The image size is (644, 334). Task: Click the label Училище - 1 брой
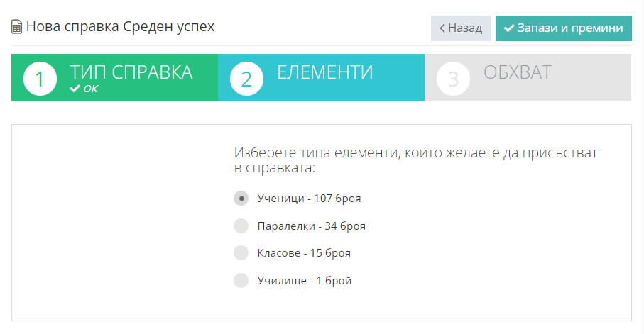tap(305, 281)
